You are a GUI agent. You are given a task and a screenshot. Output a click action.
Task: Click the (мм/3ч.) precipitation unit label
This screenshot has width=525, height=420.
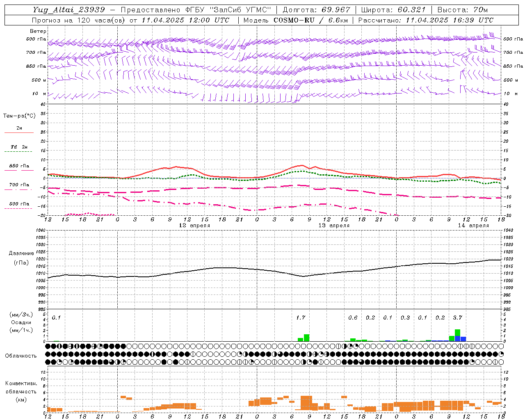point(21,315)
